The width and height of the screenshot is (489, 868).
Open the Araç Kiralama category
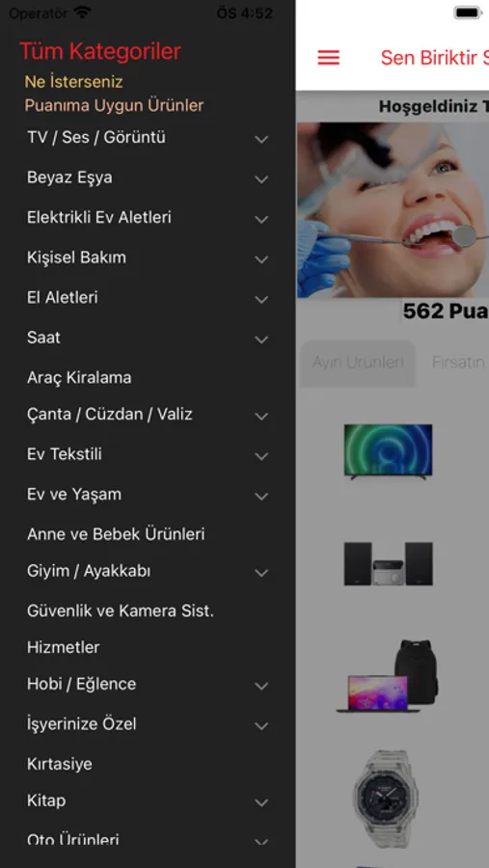(79, 378)
